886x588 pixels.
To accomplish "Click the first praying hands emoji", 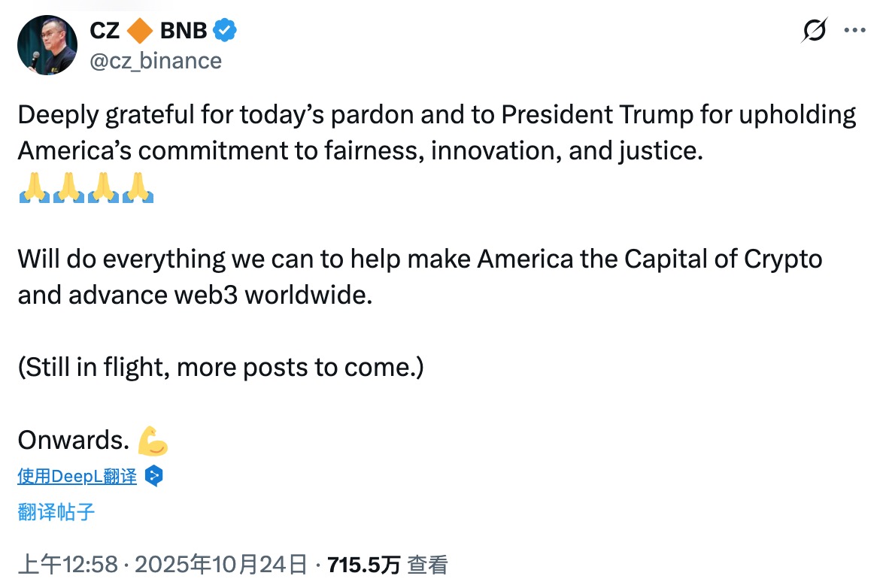I will [34, 186].
